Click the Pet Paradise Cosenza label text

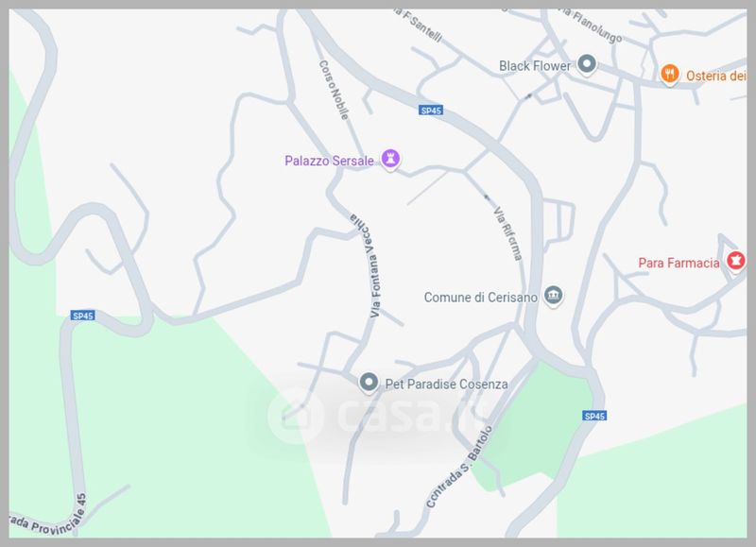(446, 385)
